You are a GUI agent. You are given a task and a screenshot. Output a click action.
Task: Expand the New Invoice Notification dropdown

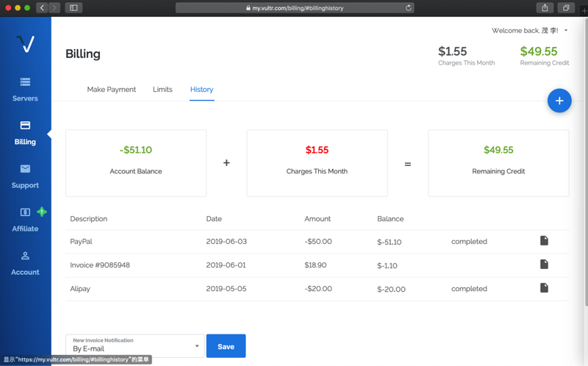pyautogui.click(x=135, y=345)
